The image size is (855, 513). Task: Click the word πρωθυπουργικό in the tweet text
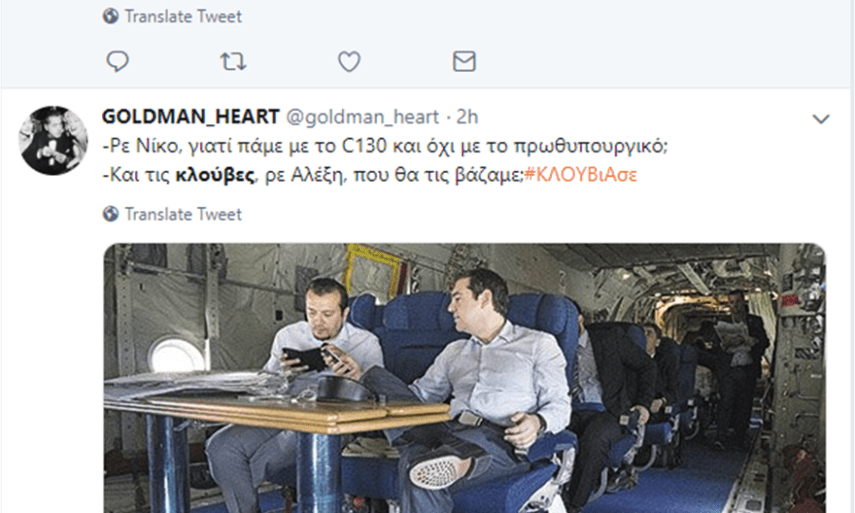591,147
